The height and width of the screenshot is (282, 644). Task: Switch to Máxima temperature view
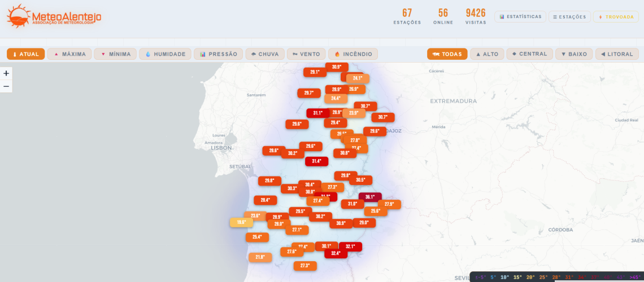69,54
